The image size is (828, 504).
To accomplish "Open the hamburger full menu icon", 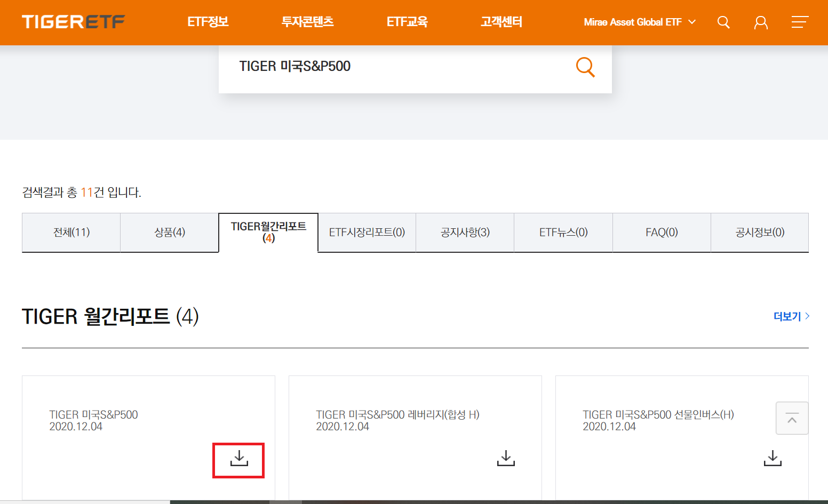I will pos(800,22).
